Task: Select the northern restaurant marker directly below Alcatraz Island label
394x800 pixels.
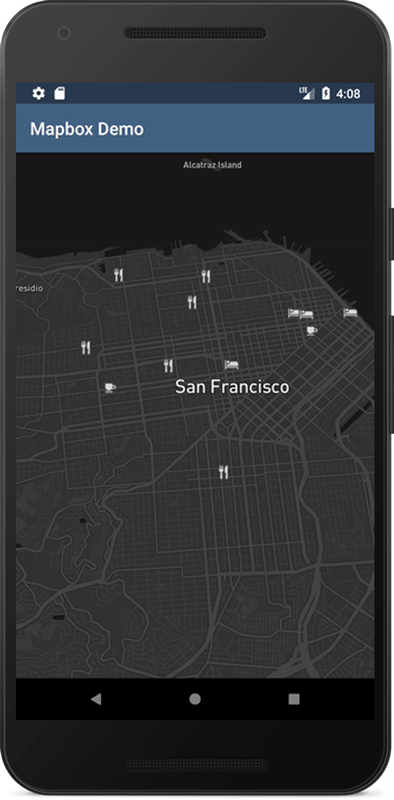Action: [206, 276]
